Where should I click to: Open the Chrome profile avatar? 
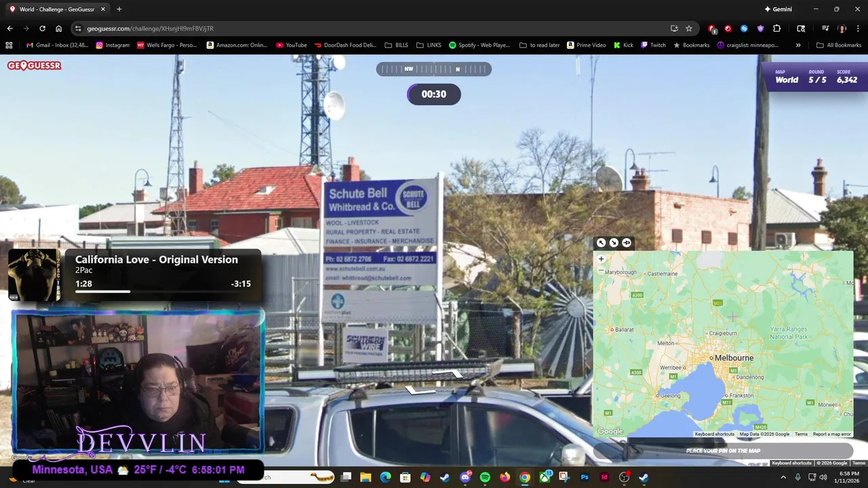click(842, 28)
